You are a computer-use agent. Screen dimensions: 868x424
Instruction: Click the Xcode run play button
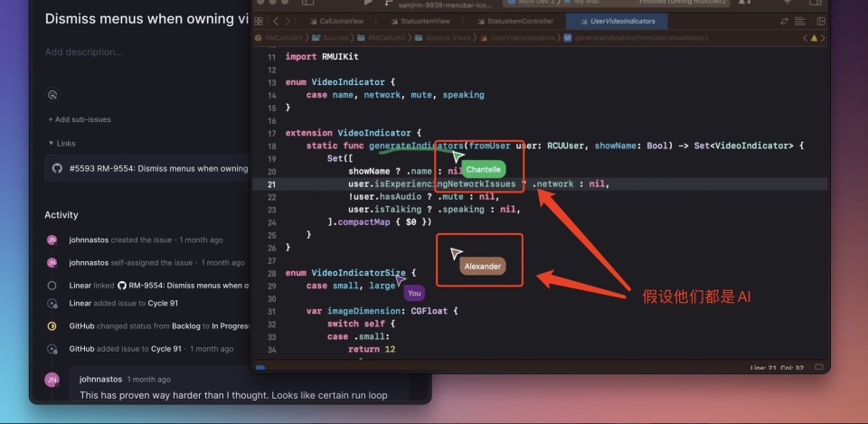coord(368,2)
